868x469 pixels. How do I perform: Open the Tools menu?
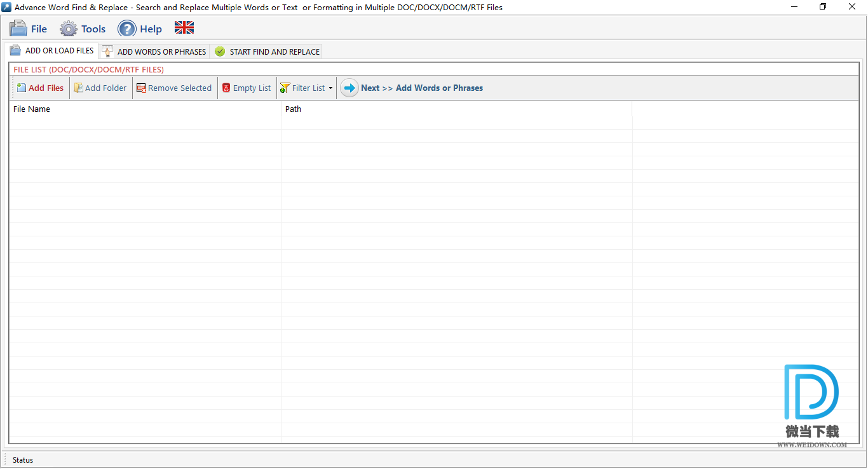tap(83, 29)
